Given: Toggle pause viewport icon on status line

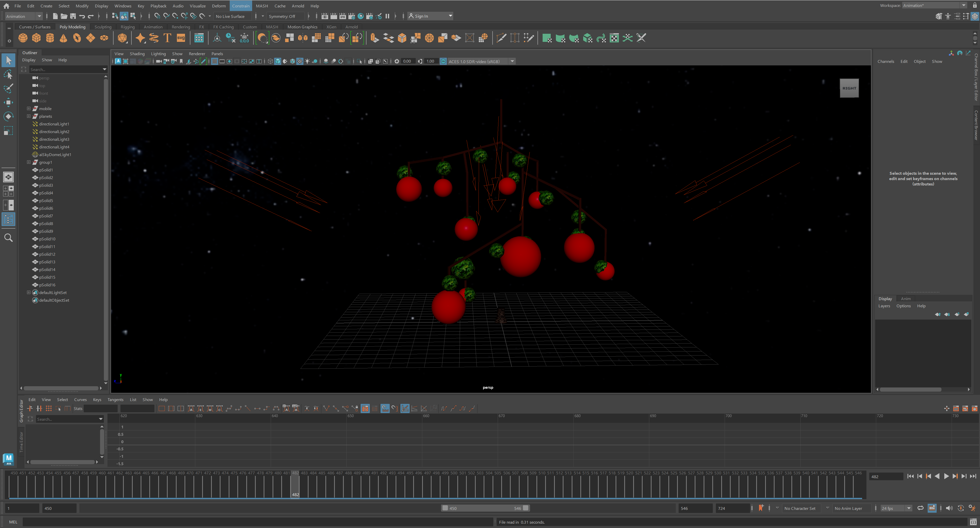Looking at the screenshot, I should tap(387, 16).
